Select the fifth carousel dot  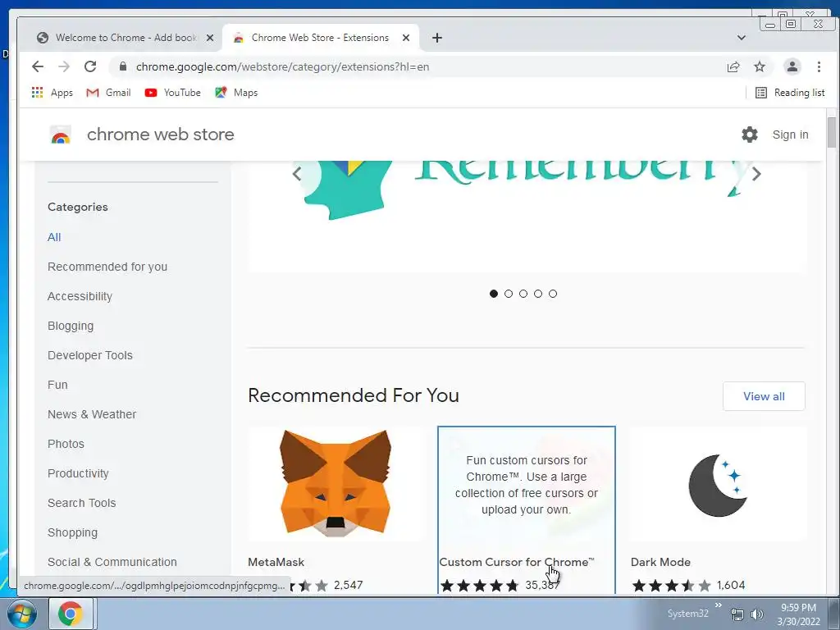pos(553,294)
